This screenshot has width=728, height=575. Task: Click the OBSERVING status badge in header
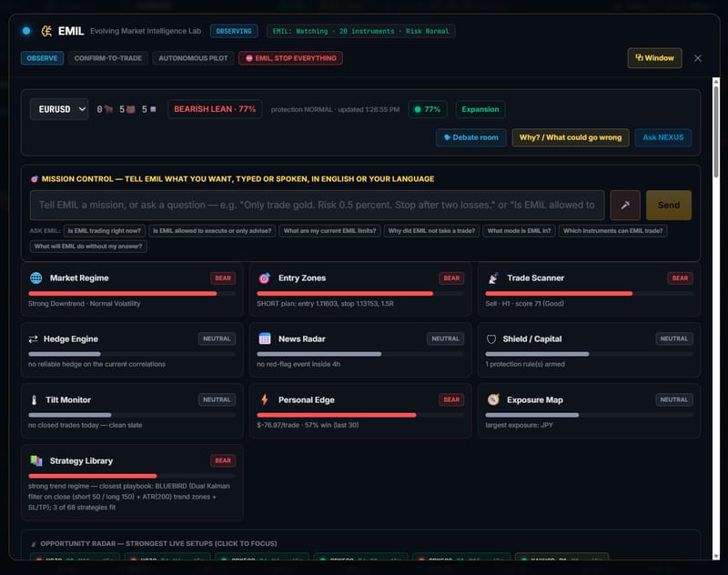(x=234, y=31)
